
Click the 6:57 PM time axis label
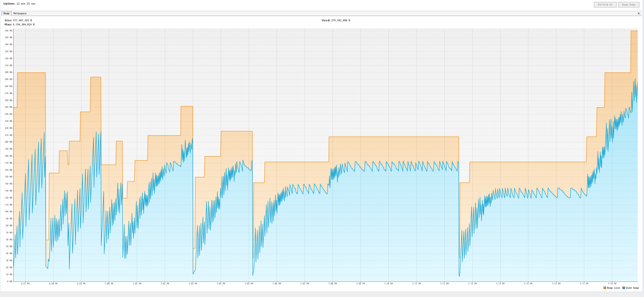click(25, 284)
